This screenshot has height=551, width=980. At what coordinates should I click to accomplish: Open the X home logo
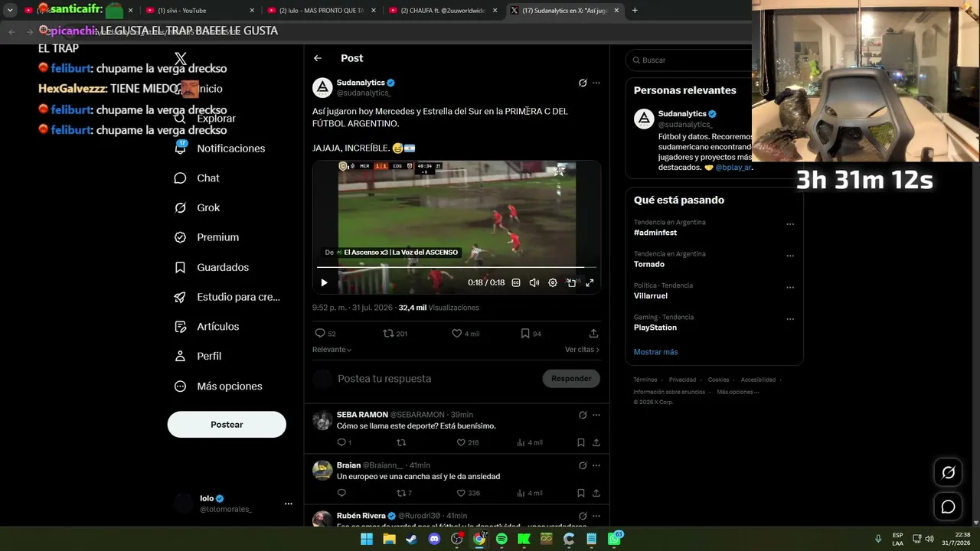[x=181, y=59]
